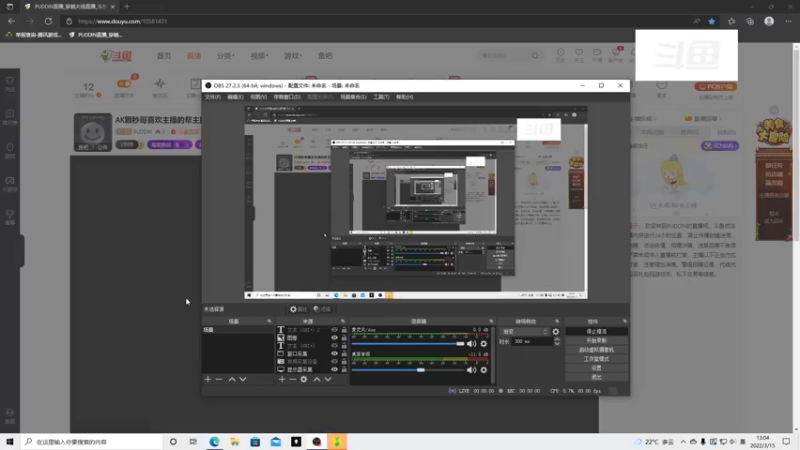Open 桌面音频 audio settings gear
Viewport: 800px width, 450px height.
pos(484,370)
